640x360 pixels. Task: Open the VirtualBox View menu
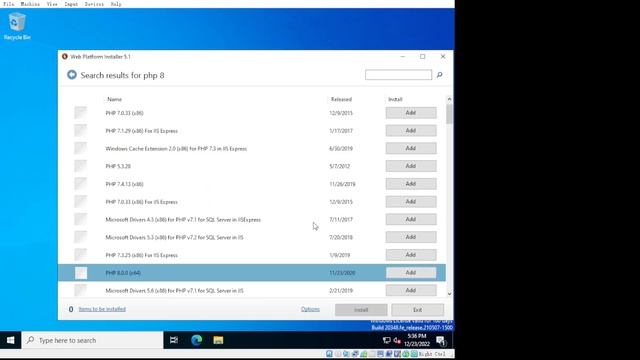tap(52, 4)
